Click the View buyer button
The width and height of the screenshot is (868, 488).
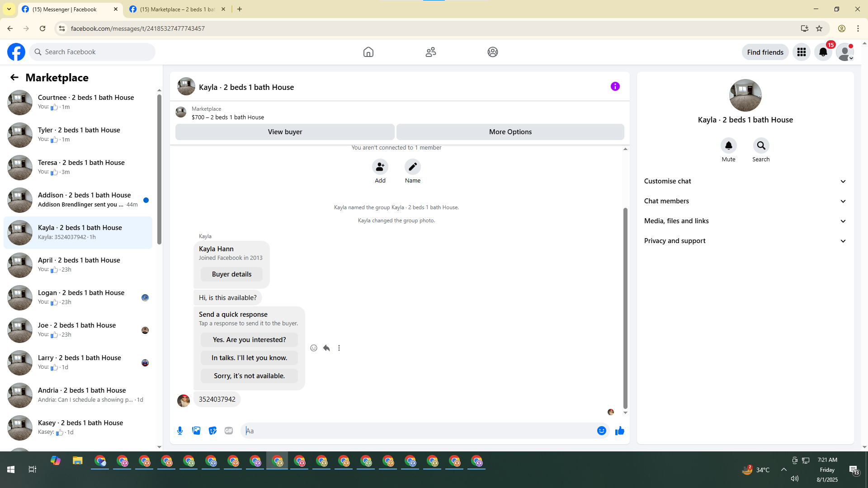[285, 132]
